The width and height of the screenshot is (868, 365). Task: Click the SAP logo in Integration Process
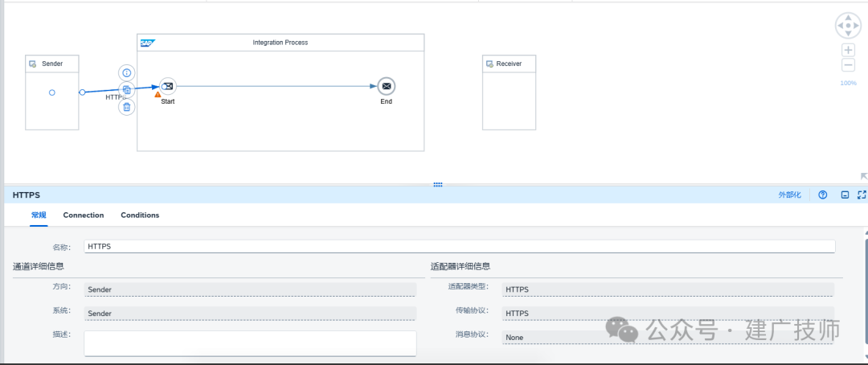147,43
